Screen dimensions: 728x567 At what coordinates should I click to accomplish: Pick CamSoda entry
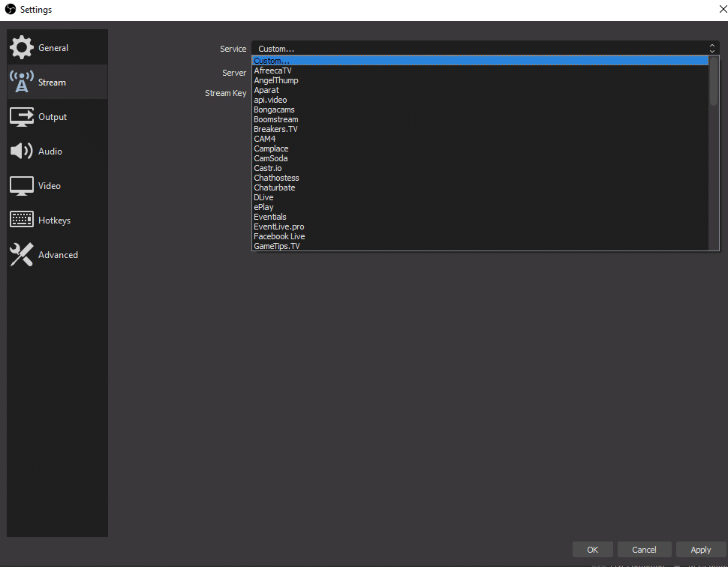click(x=480, y=158)
